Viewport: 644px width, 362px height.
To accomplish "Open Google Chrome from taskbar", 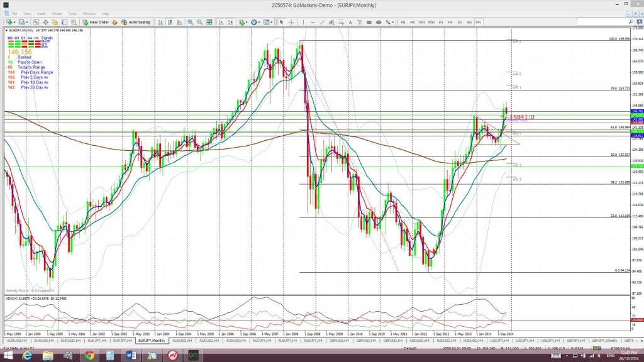I will [x=89, y=356].
